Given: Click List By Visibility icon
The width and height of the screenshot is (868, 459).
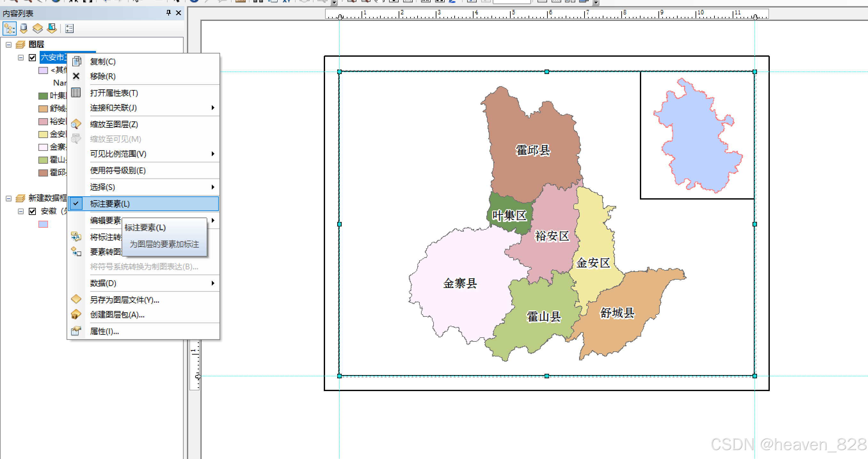Looking at the screenshot, I should 37,29.
